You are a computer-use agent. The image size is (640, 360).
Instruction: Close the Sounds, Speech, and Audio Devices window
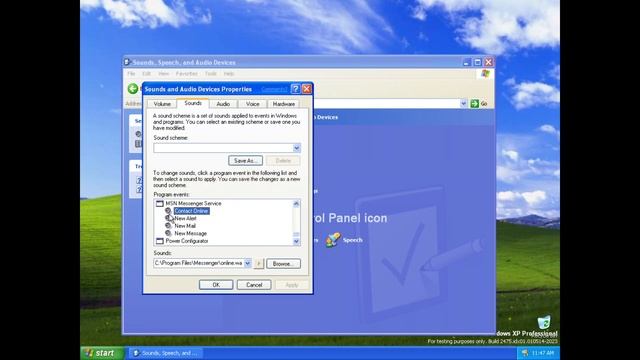tap(488, 62)
